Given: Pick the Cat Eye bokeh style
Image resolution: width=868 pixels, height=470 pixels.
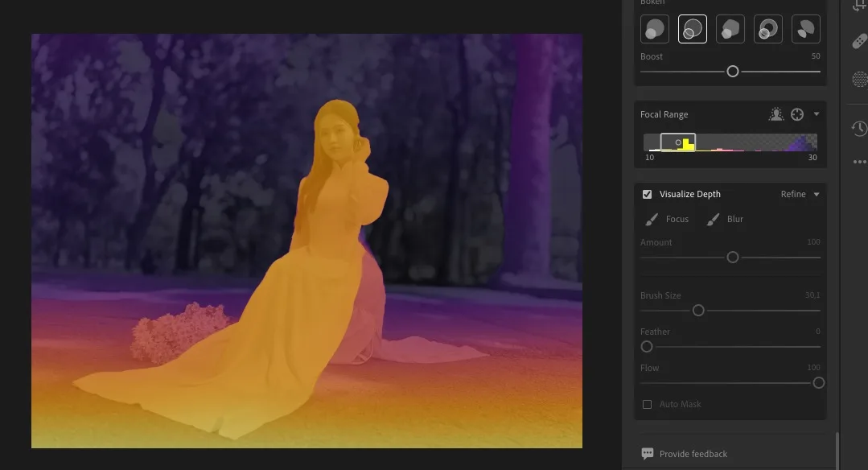Looking at the screenshot, I should pyautogui.click(x=806, y=29).
